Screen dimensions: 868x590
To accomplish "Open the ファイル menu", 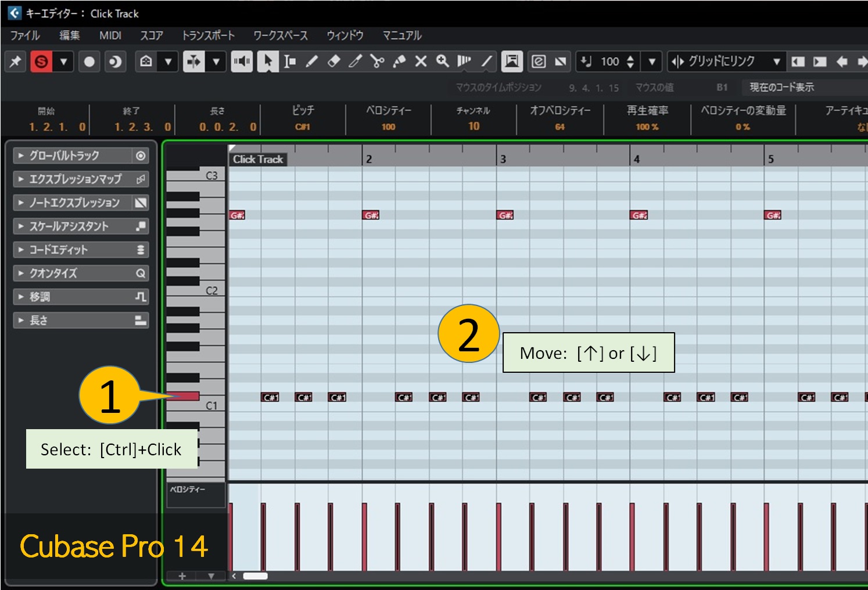I will pyautogui.click(x=25, y=35).
